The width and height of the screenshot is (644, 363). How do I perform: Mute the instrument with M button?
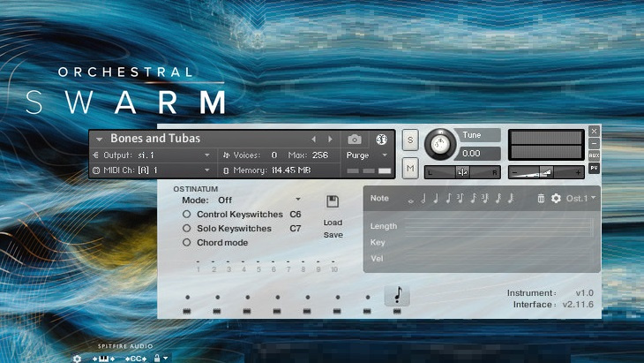pos(410,168)
